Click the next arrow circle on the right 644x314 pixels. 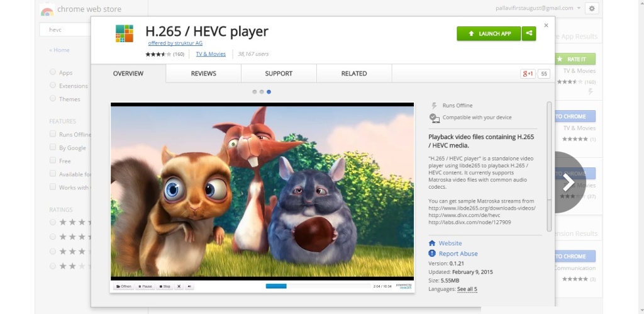570,182
